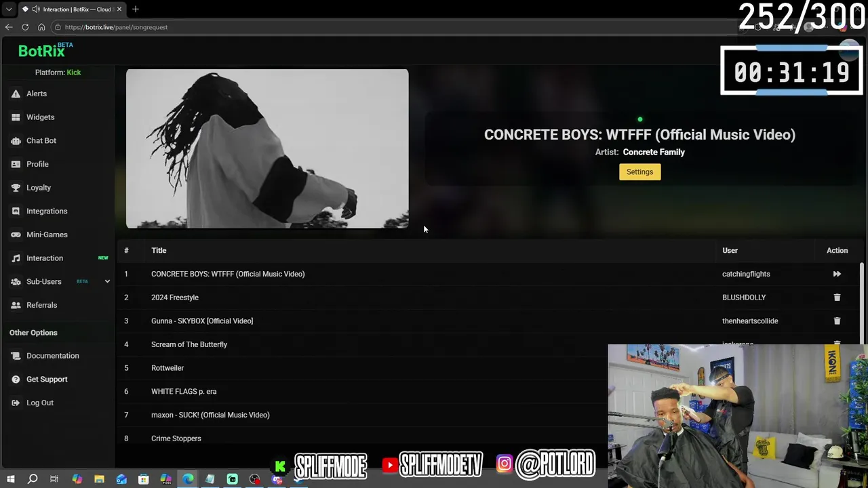Expand the Sub-Users chevron

(x=107, y=281)
